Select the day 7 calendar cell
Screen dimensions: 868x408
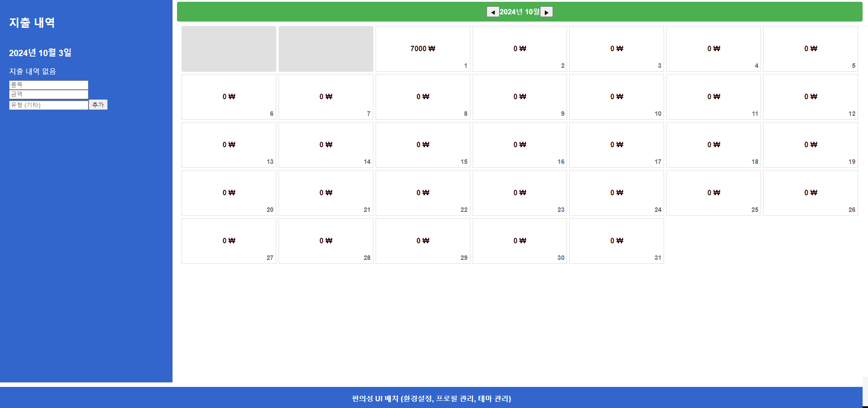tap(326, 97)
